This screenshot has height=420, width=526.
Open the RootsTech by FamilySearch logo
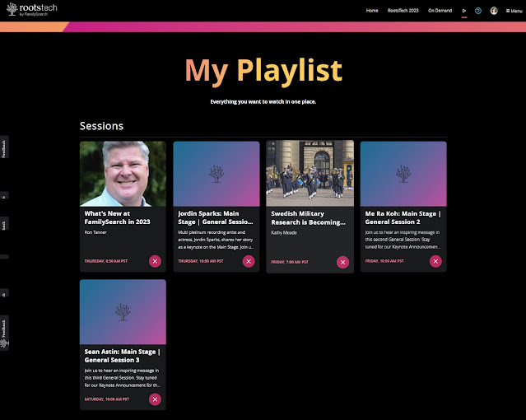pos(32,9)
